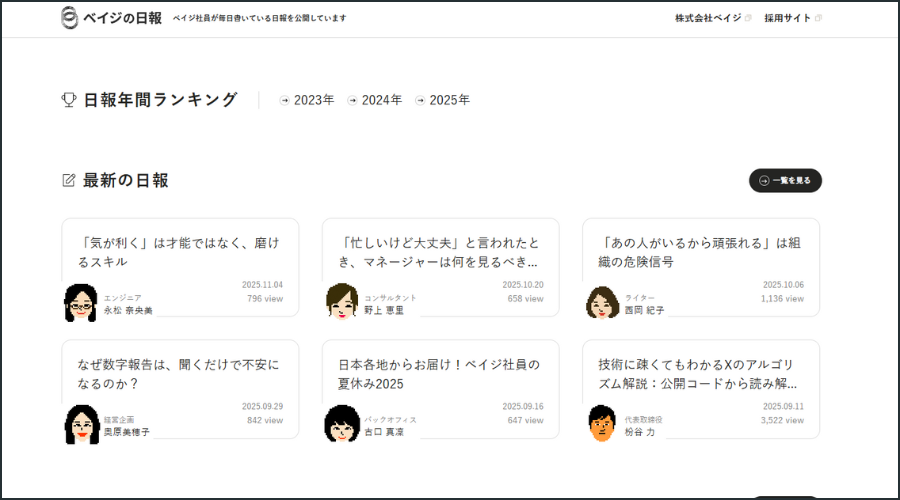Click the date 2025.10.20
The image size is (900, 500).
click(523, 285)
